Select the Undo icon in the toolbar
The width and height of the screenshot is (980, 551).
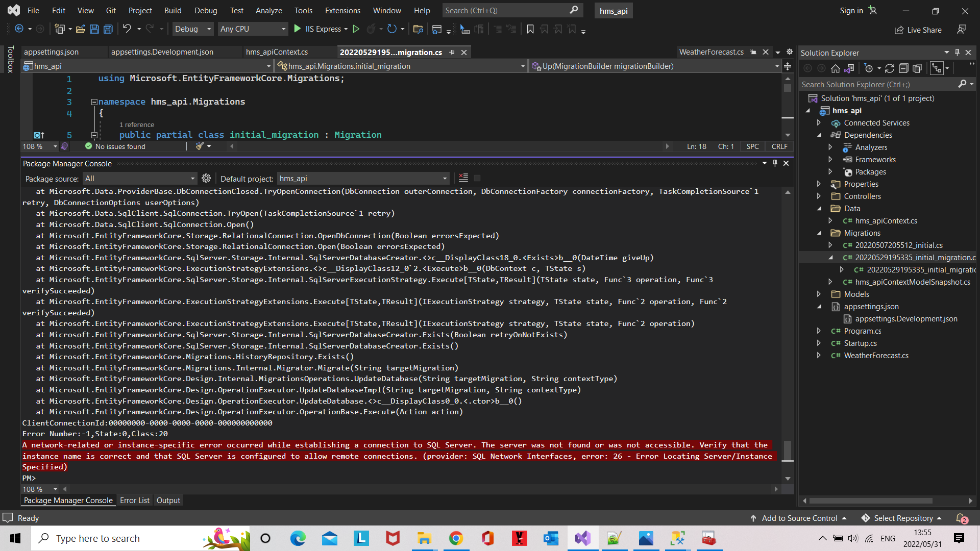[127, 29]
